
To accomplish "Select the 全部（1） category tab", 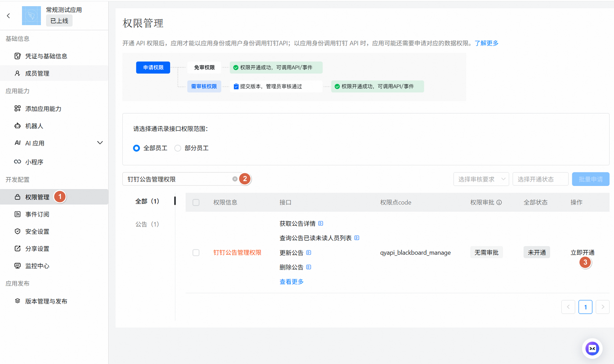I will tap(147, 201).
